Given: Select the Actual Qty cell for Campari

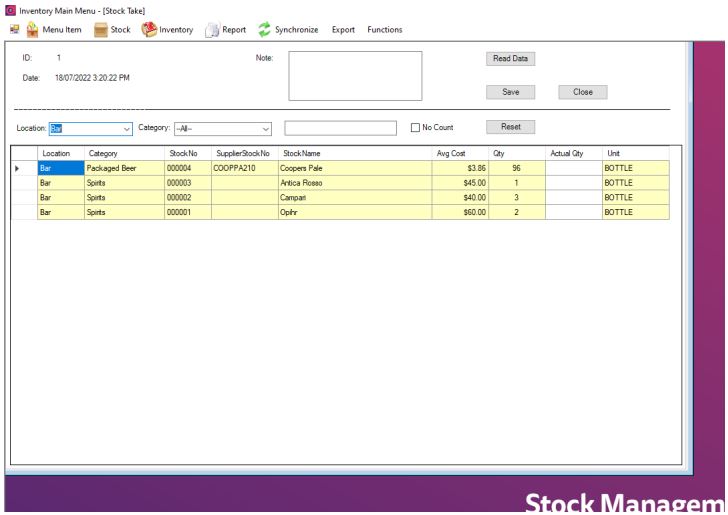Looking at the screenshot, I should (572, 197).
